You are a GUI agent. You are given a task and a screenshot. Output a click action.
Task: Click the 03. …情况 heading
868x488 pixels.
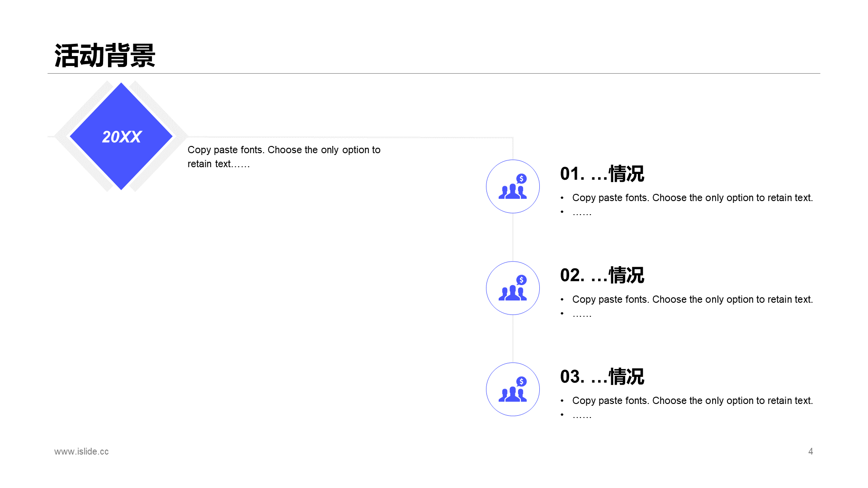pos(602,377)
